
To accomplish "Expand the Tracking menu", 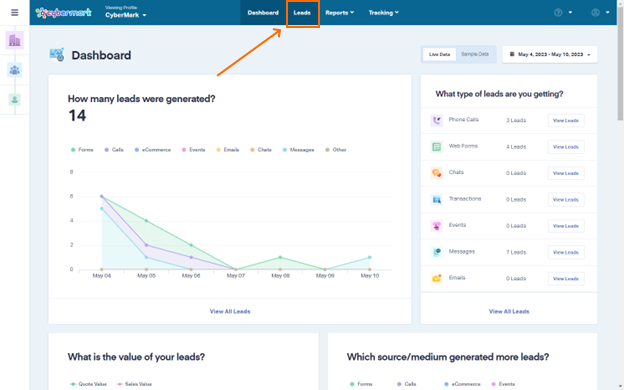I will 383,13.
